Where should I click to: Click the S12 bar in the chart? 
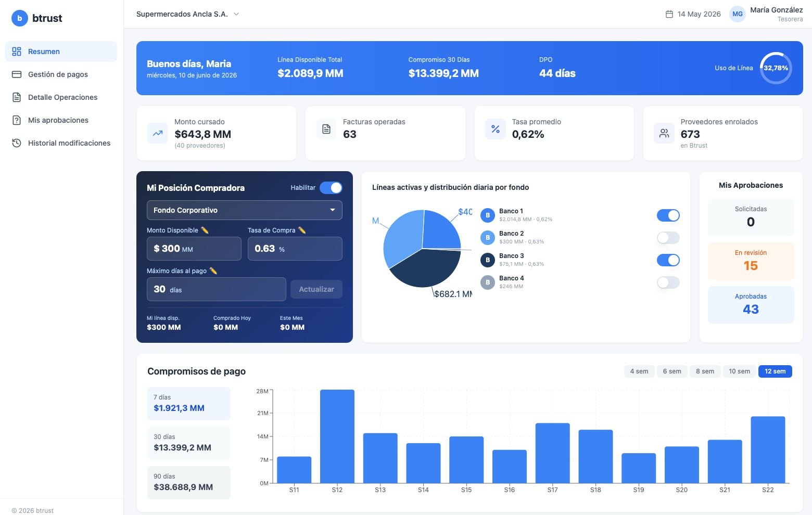coord(337,436)
